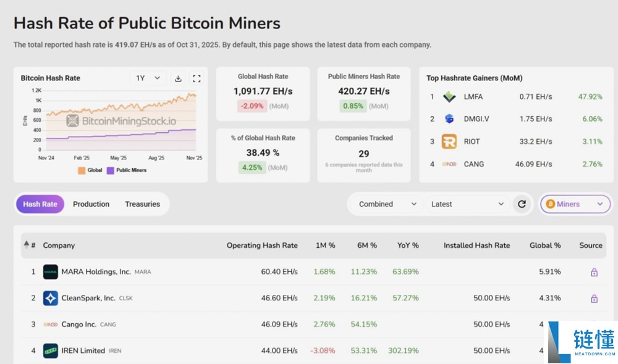This screenshot has height=364, width=618.
Task: Click the IREN Limited company logo
Action: [51, 351]
